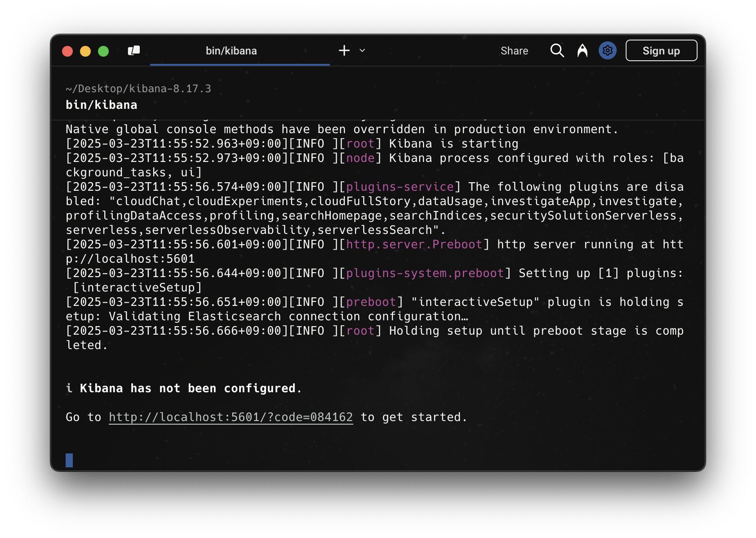Click the pink plugins-service log tag

[x=400, y=187]
